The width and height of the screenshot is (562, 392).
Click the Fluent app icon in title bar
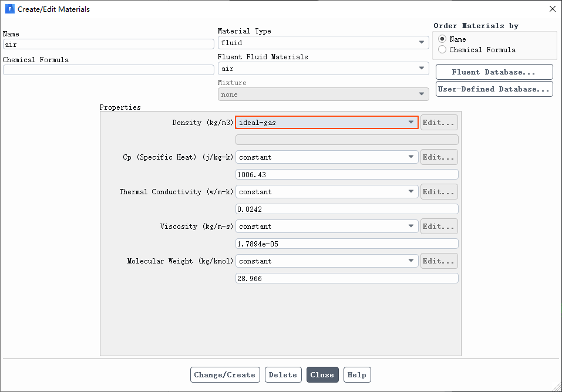(x=9, y=9)
